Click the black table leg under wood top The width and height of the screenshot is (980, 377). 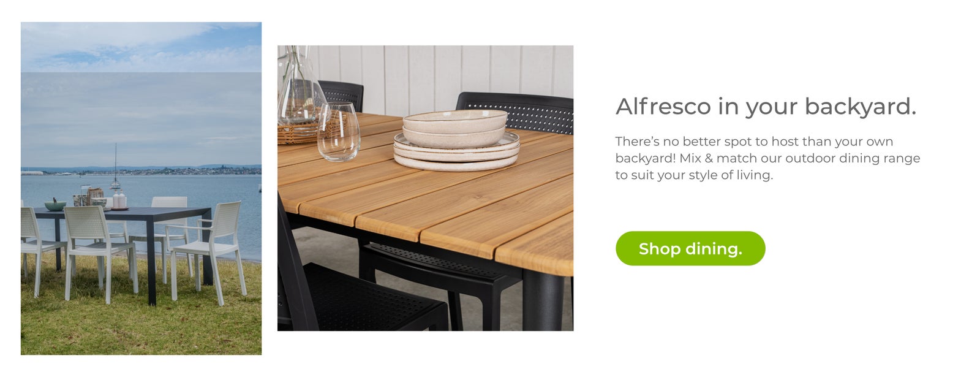(543, 300)
